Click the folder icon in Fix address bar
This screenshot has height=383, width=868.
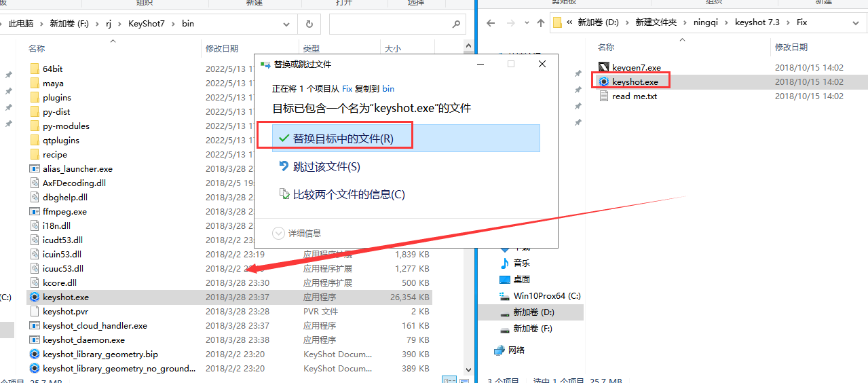pyautogui.click(x=557, y=22)
